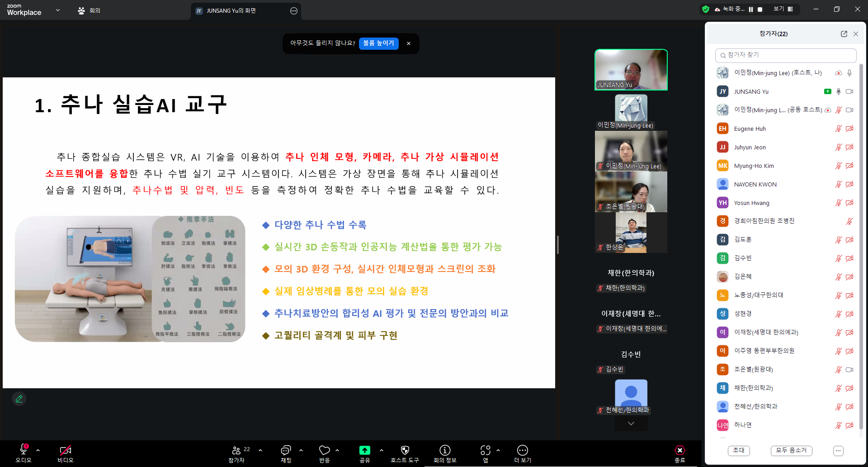The width and height of the screenshot is (868, 467).
Task: Pause the recording in progress
Action: coord(751,9)
